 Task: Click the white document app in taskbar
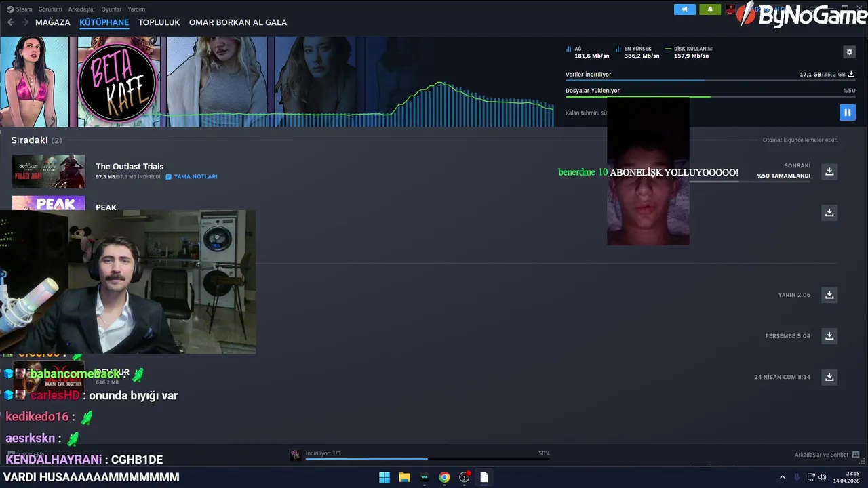pos(484,477)
